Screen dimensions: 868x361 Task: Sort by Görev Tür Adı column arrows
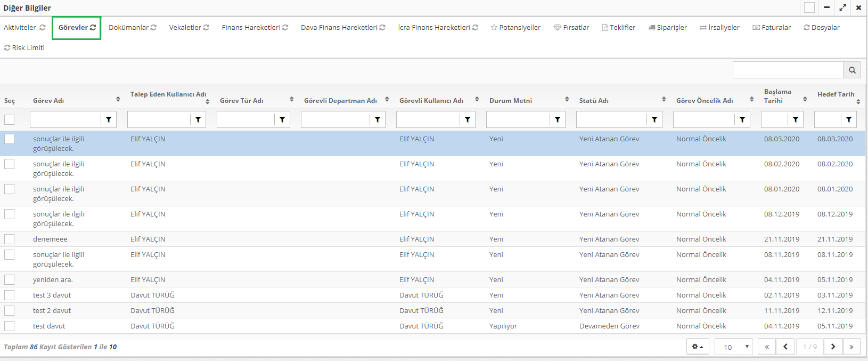(292, 100)
